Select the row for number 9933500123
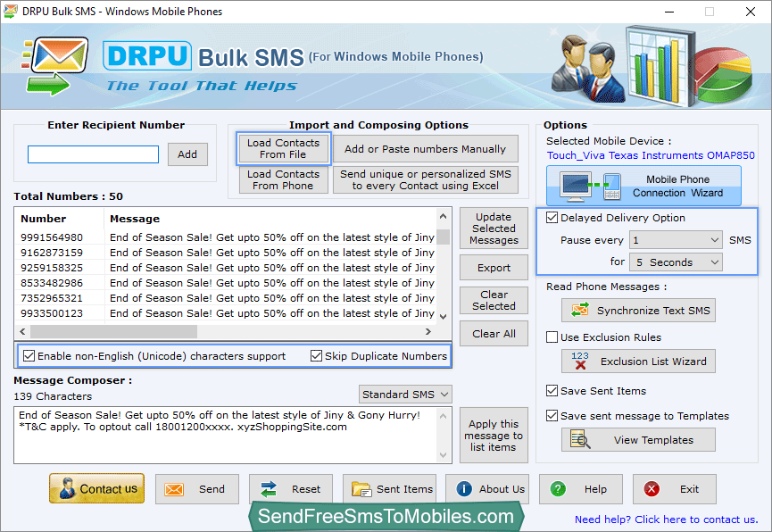 tap(227, 314)
